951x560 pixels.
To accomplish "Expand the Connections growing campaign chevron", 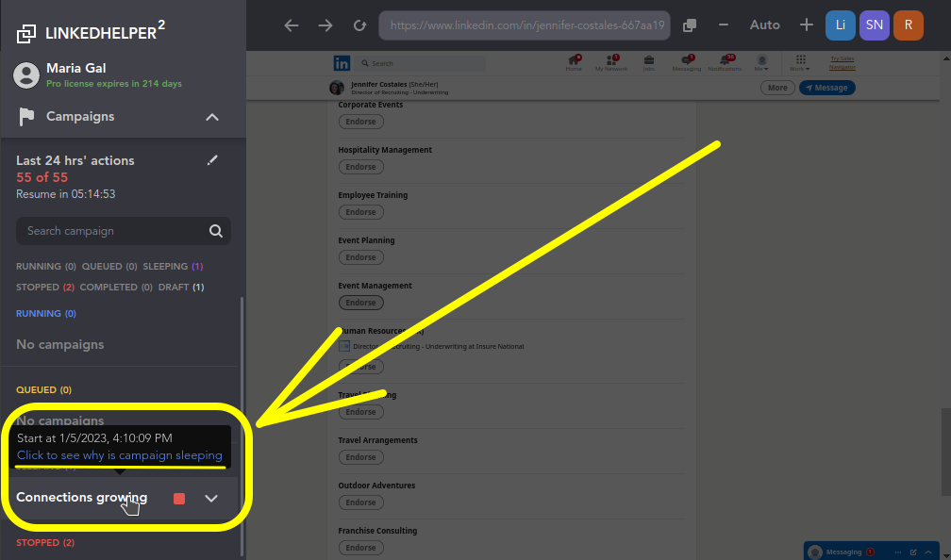I will pos(211,498).
